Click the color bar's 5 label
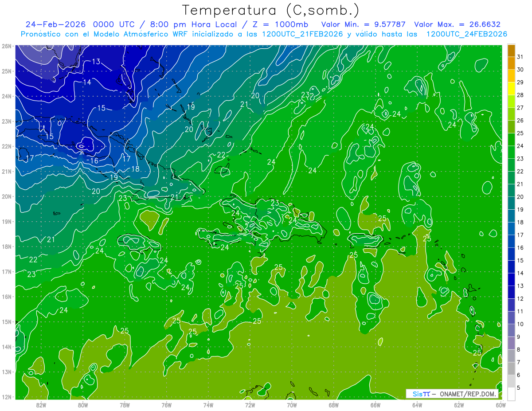The height and width of the screenshot is (411, 532). tap(519, 388)
